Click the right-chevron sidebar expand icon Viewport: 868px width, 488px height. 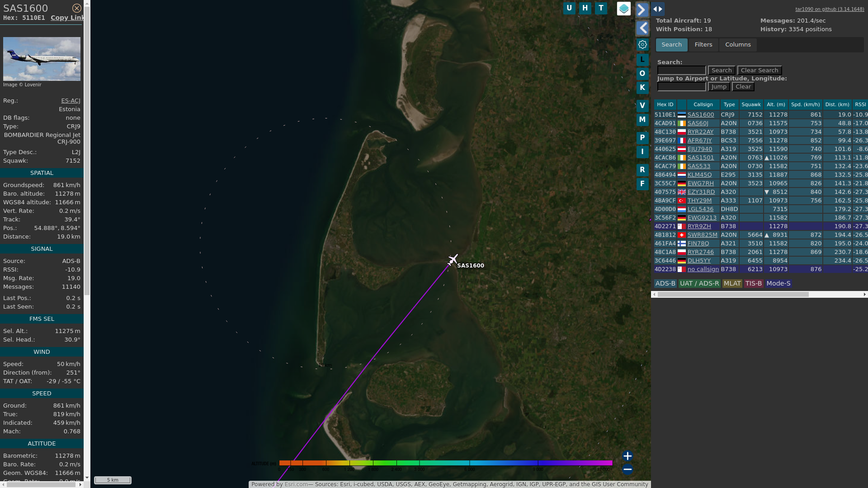[642, 9]
